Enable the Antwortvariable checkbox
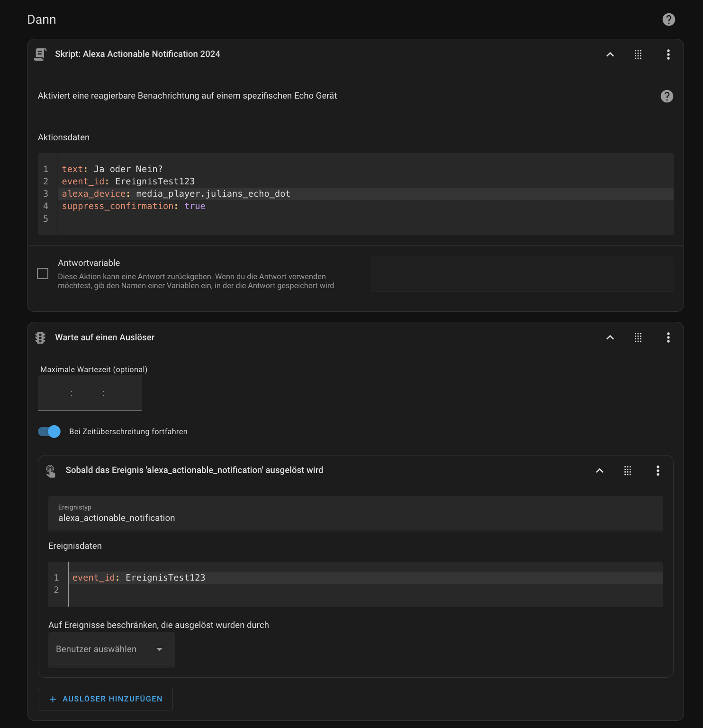This screenshot has height=728, width=703. (43, 273)
